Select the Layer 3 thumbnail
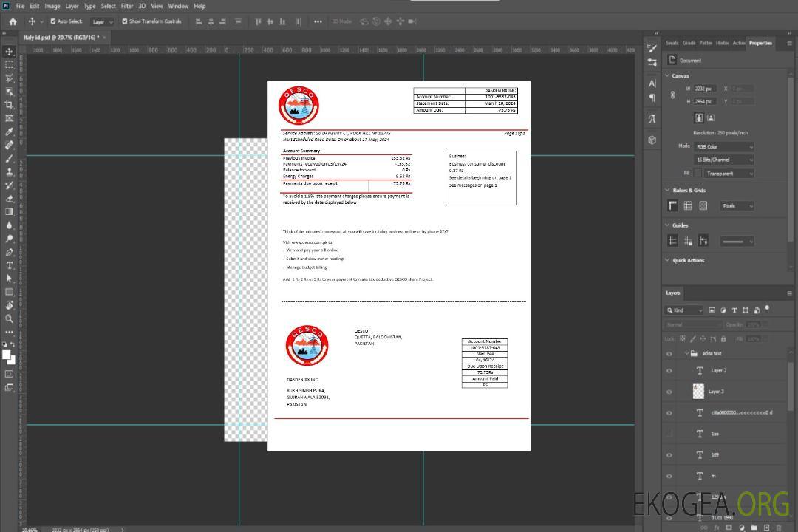798x532 pixels. [x=699, y=392]
